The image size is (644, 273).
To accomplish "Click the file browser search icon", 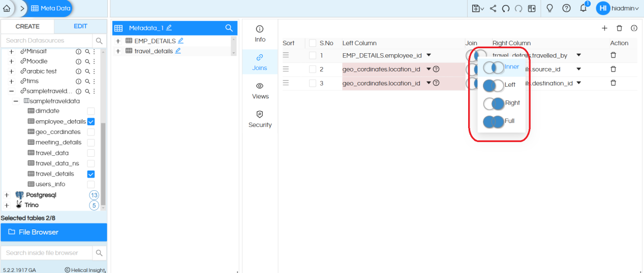I will click(99, 253).
